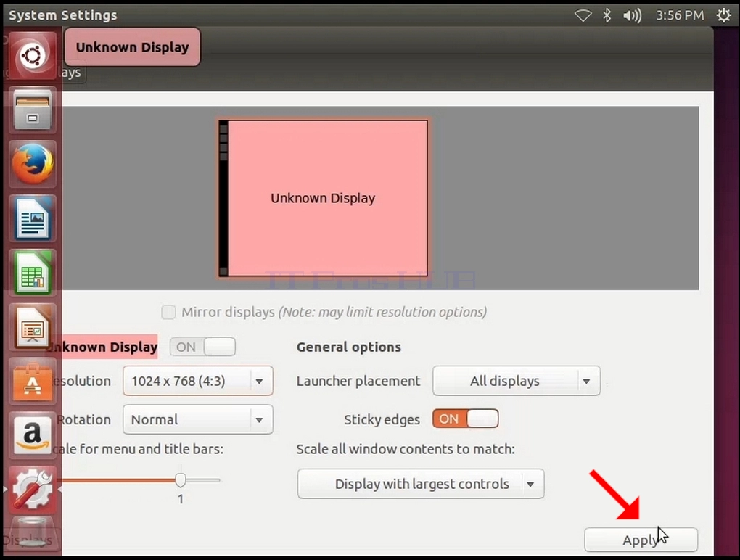Launch LibreOffice Writer
This screenshot has height=560, width=740.
tap(32, 218)
